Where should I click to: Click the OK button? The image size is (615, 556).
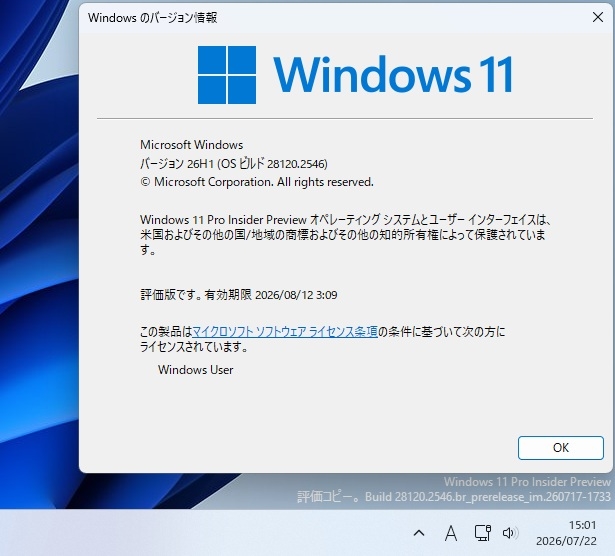[560, 447]
